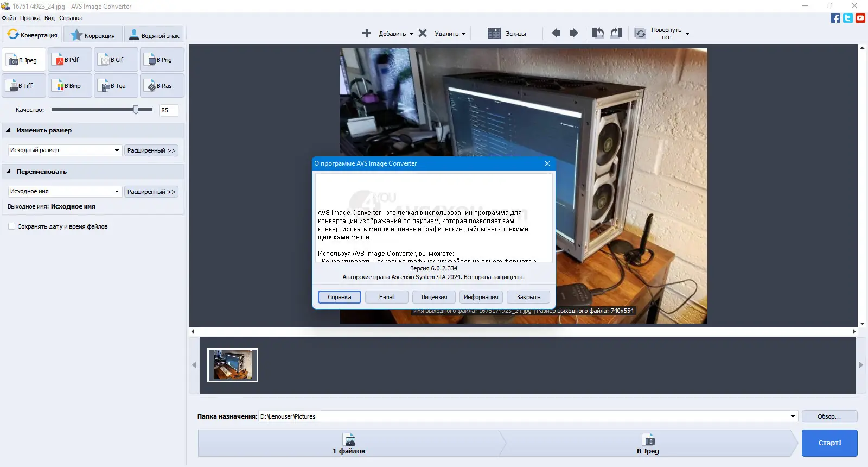Viewport: 868px width, 467px height.
Task: Collapse the 'Изменить размер' section
Action: [x=8, y=130]
